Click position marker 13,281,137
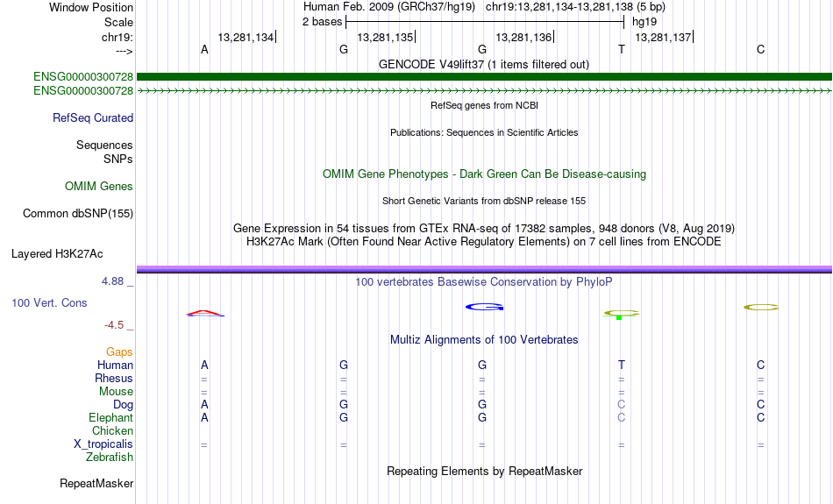Viewport: 833px width, 504px height. coord(663,37)
